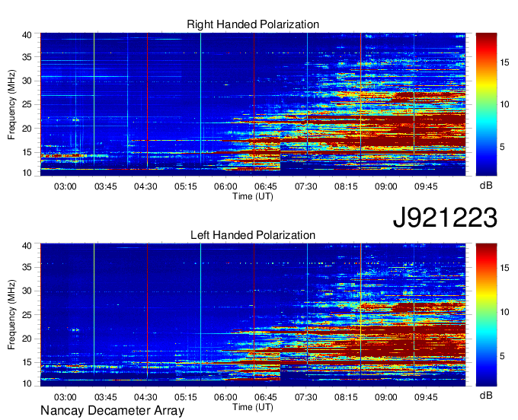Viewport: 518px width, 420px height.
Task: Click the "dB" label under the Right Handed colorbar
Action: point(486,186)
